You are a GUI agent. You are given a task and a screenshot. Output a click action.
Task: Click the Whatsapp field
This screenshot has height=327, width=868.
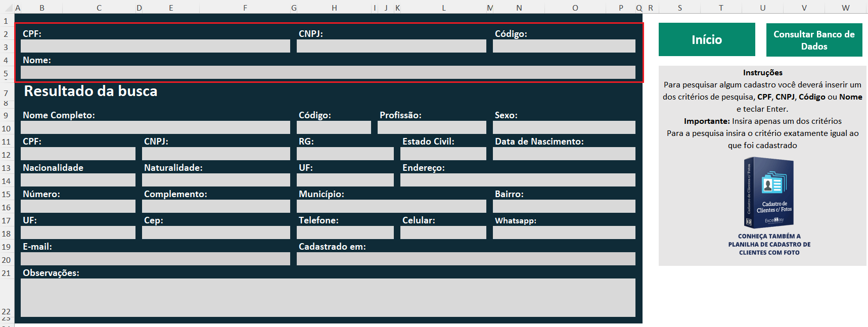tap(564, 232)
